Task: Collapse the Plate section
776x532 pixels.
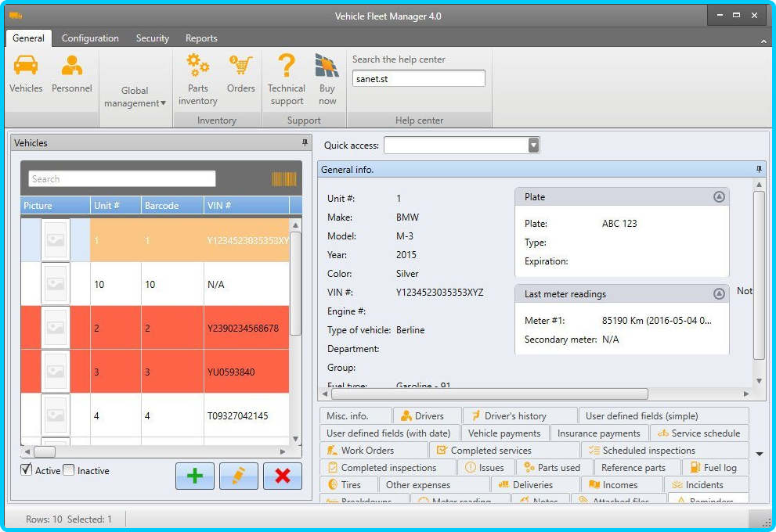Action: click(719, 197)
